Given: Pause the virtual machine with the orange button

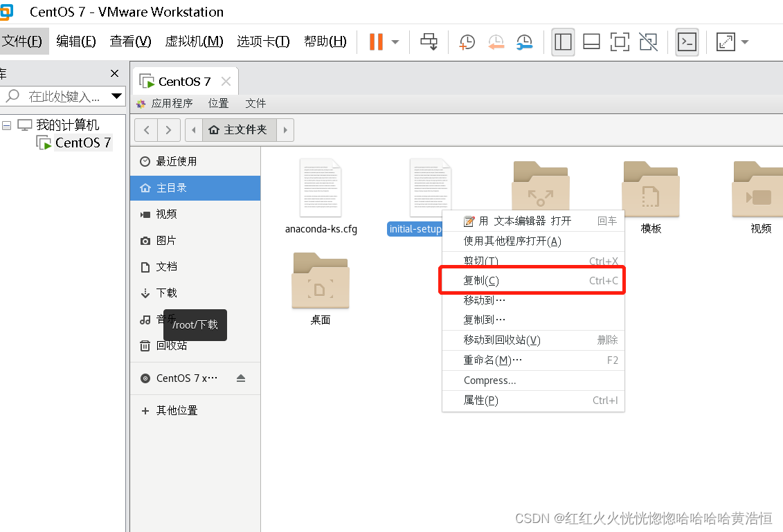Looking at the screenshot, I should pos(376,42).
